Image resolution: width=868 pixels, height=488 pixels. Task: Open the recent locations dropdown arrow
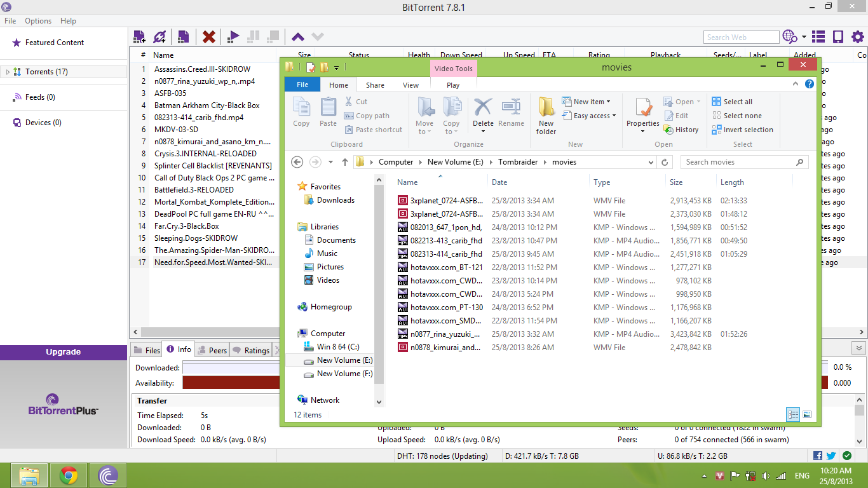point(330,162)
